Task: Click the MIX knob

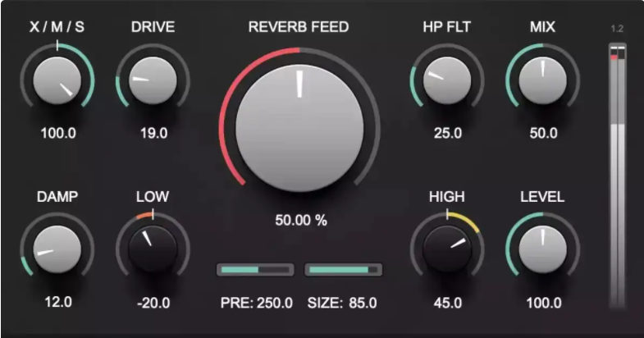Action: click(542, 81)
